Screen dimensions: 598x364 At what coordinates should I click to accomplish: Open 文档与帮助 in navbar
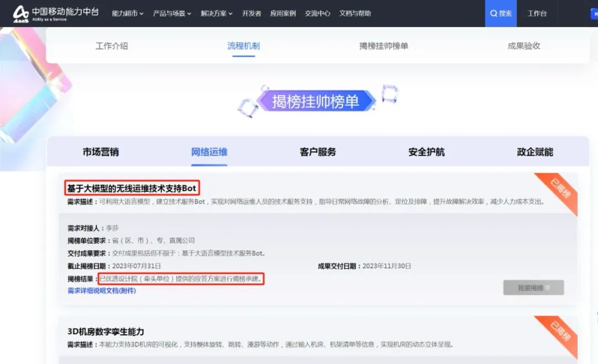(x=355, y=13)
